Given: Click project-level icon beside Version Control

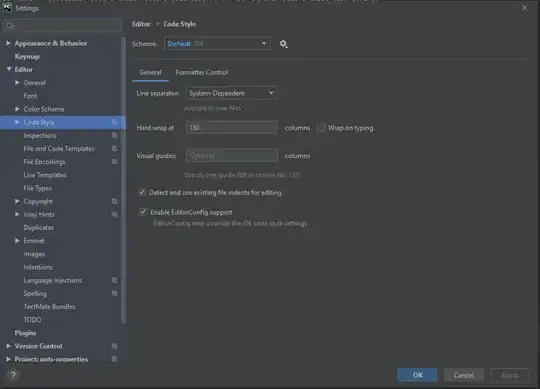Looking at the screenshot, I should coord(114,346).
